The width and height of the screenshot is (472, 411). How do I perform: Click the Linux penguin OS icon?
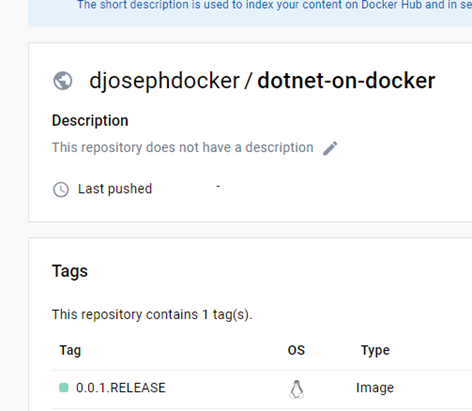296,389
